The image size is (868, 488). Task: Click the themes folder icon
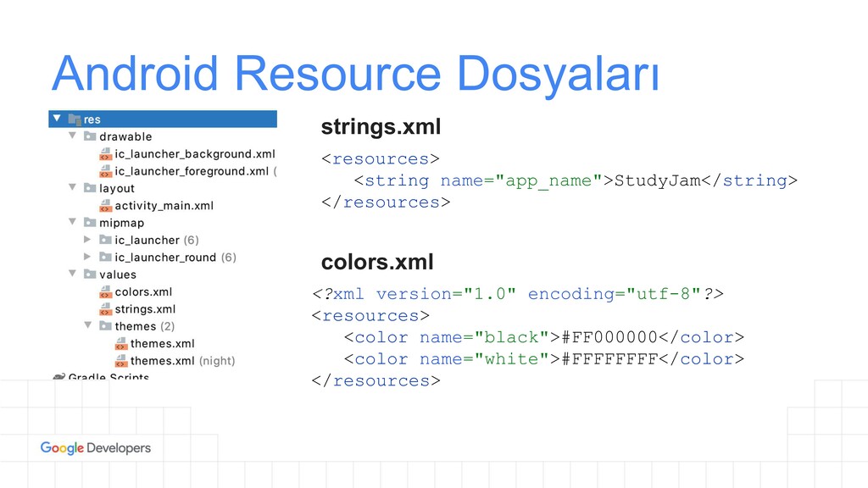105,326
